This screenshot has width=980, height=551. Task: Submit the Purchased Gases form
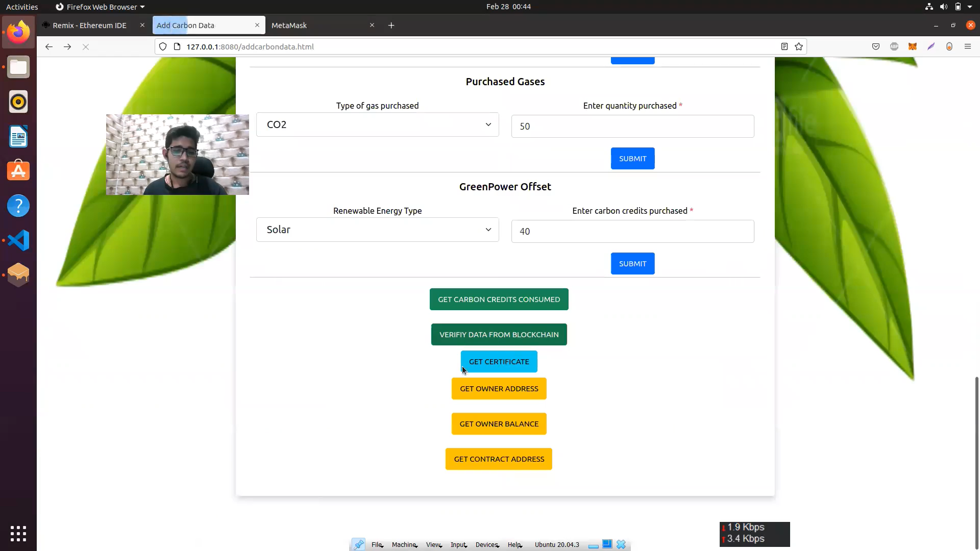click(632, 159)
